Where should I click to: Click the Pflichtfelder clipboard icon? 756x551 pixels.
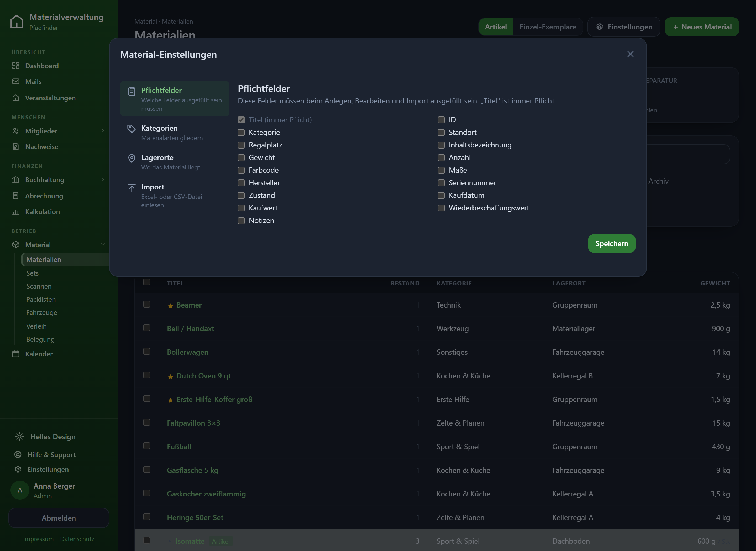point(132,91)
